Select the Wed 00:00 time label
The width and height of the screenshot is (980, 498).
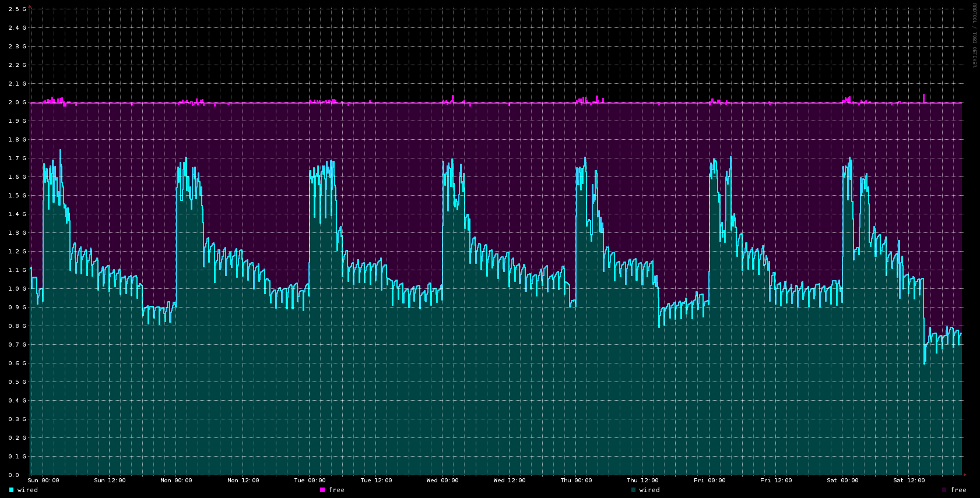click(442, 481)
